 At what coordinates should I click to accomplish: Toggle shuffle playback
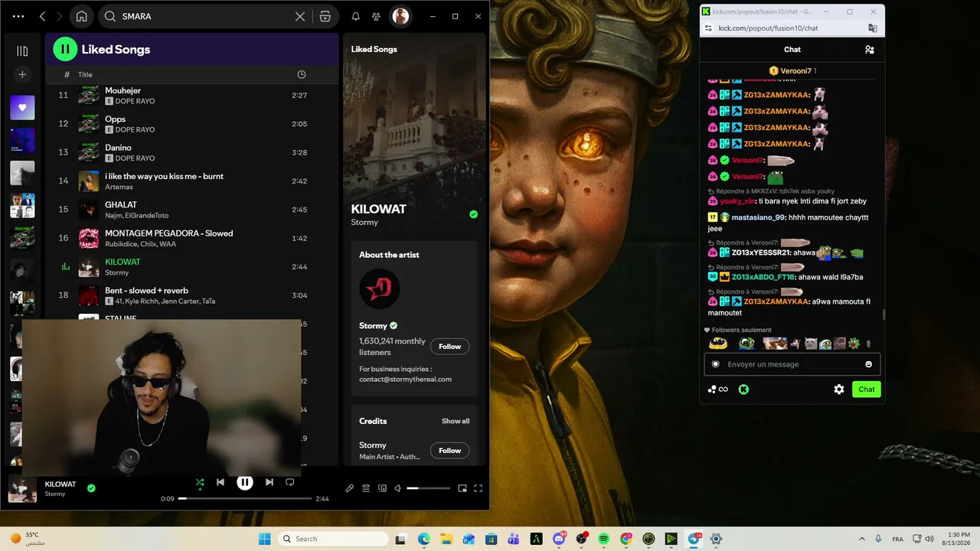[200, 482]
